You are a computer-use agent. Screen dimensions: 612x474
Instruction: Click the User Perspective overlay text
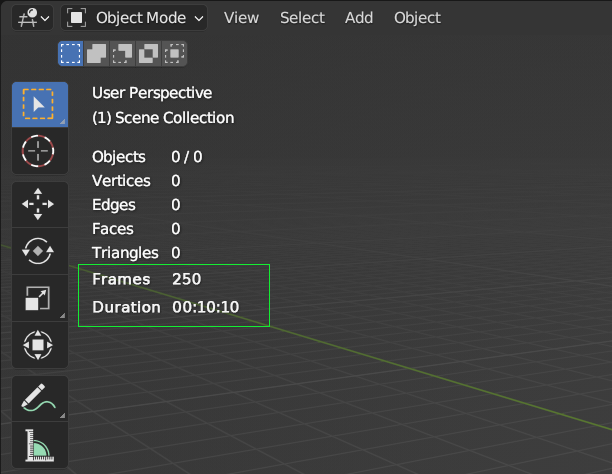point(152,93)
